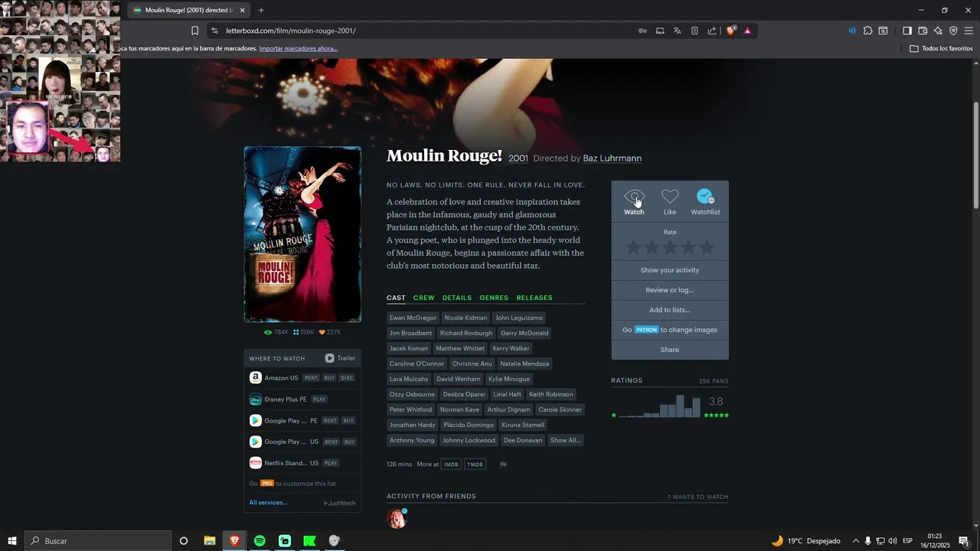Open Brave Rewards triangle icon
Viewport: 980px width, 551px height.
tap(747, 31)
